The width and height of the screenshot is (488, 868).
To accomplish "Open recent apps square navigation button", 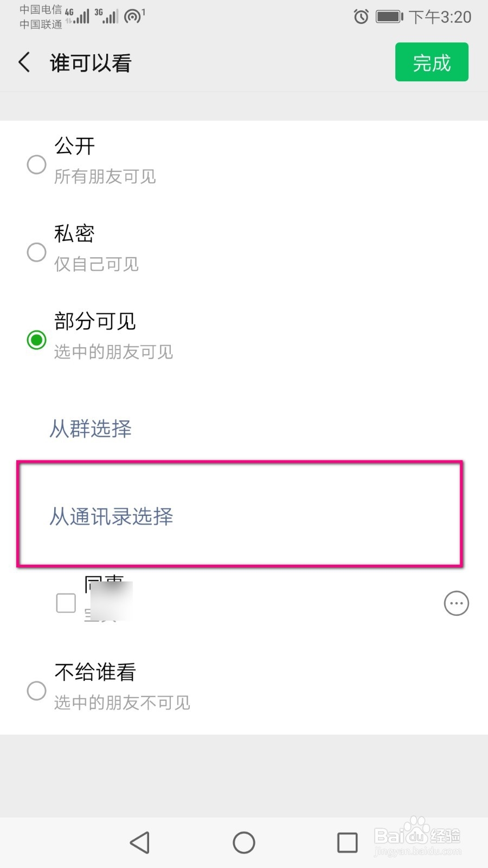I will tap(348, 843).
